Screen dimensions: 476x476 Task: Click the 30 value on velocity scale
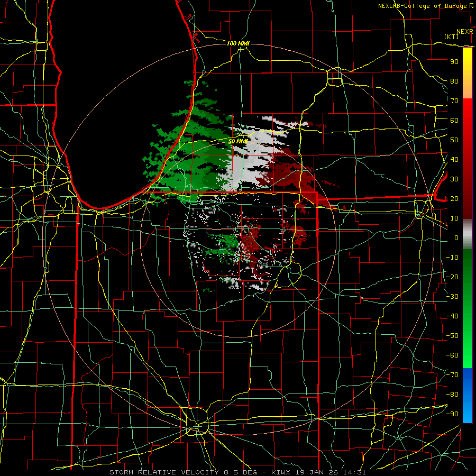coord(454,179)
